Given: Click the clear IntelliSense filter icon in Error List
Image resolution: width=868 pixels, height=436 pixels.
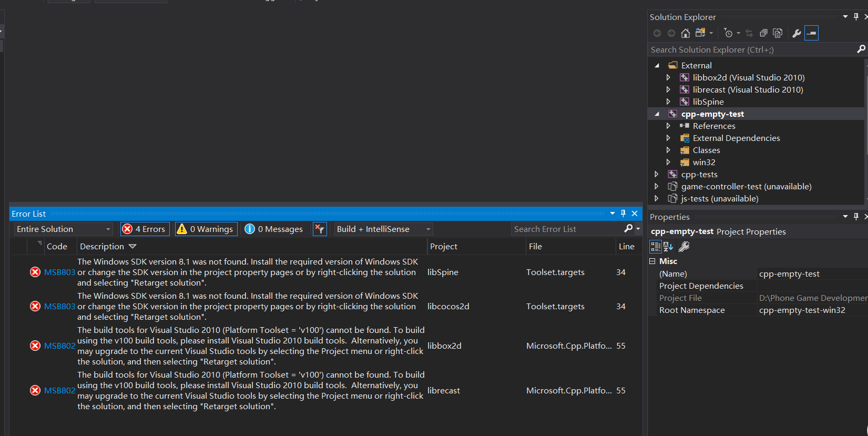Looking at the screenshot, I should 320,229.
